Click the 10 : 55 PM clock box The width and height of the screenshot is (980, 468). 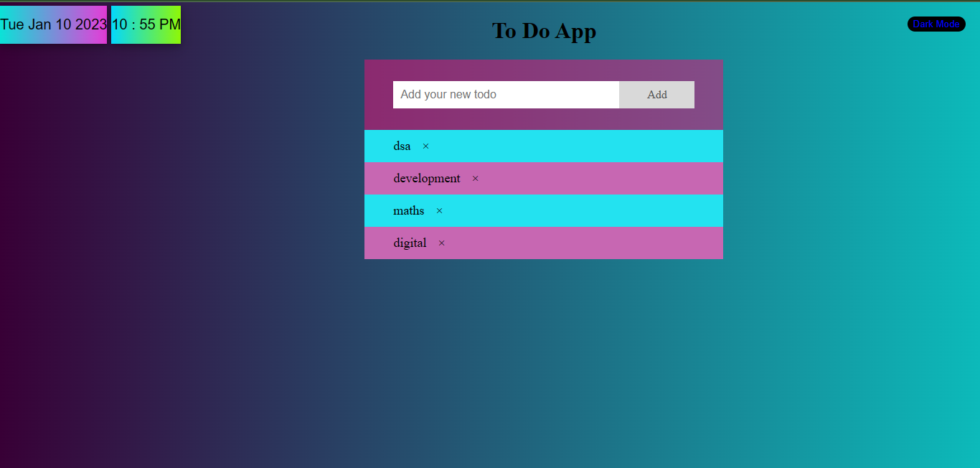pos(146,24)
